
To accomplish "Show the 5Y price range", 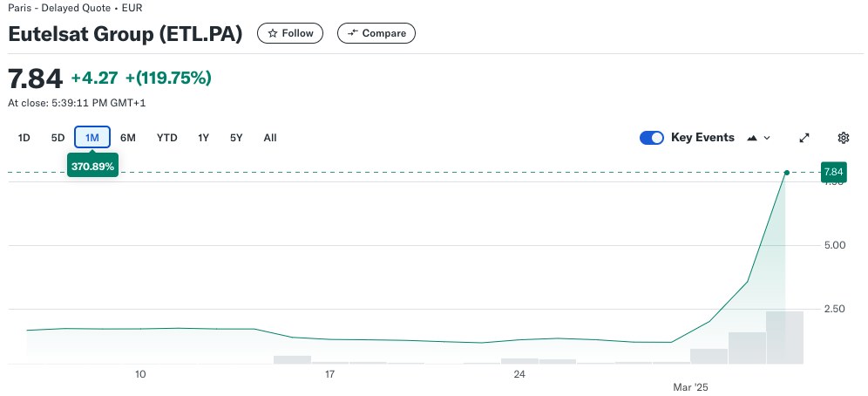I will [236, 138].
